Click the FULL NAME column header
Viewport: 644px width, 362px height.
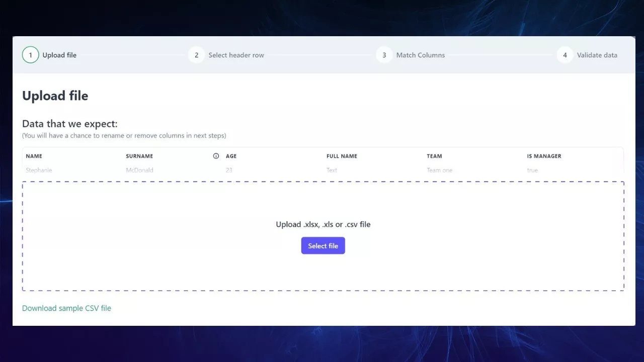pyautogui.click(x=342, y=156)
